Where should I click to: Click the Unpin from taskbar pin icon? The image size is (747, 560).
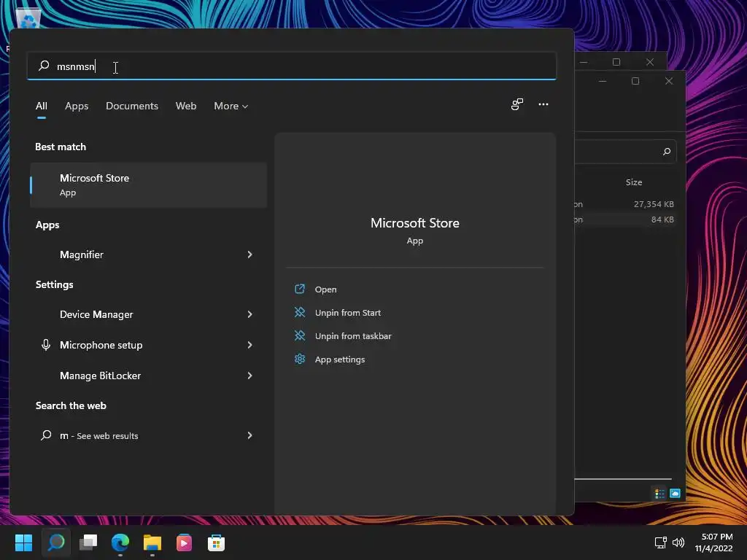click(x=300, y=335)
